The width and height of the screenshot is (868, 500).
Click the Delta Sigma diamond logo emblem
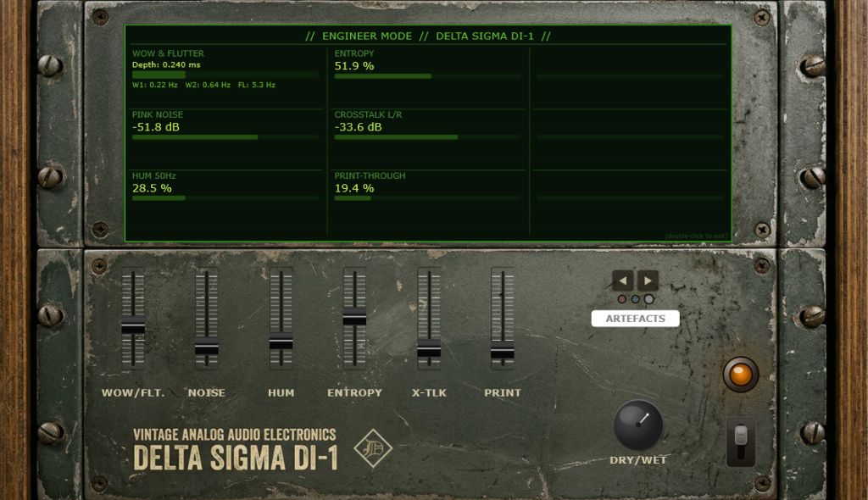tap(370, 447)
